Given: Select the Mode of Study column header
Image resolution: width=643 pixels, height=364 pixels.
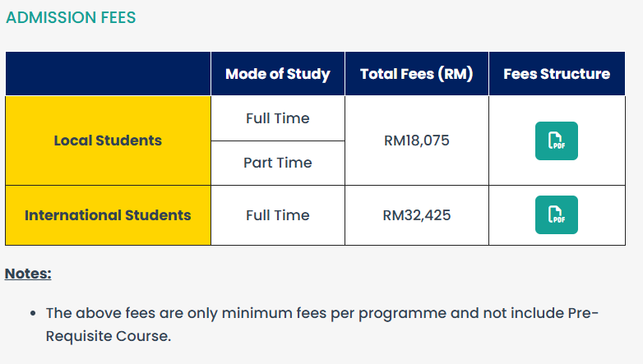Looking at the screenshot, I should [x=277, y=74].
